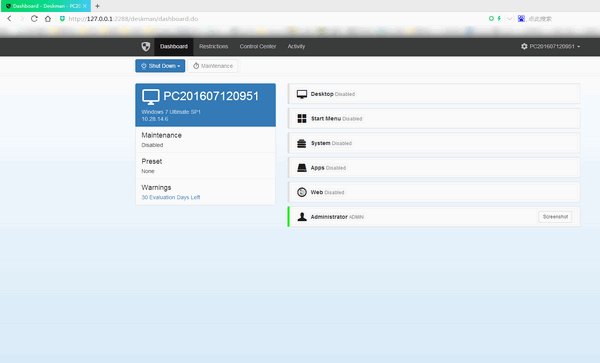Image resolution: width=600 pixels, height=363 pixels.
Task: Go to the Activity tab
Action: click(x=297, y=46)
